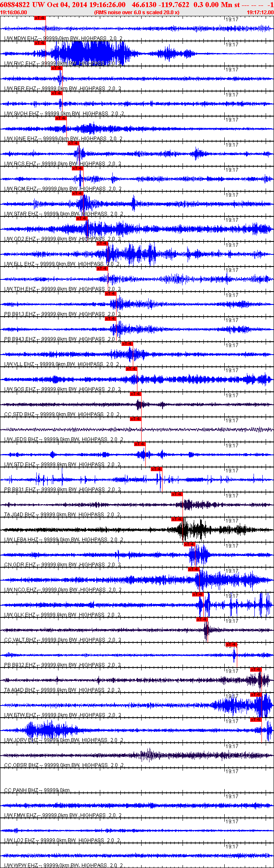Click the event ID 60884822 in the header

(15, 5)
